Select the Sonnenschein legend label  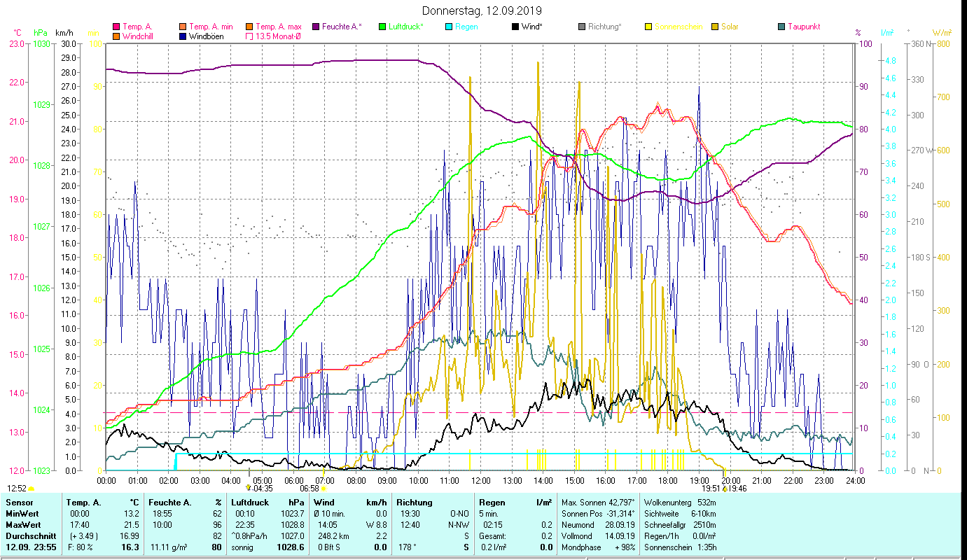(x=679, y=27)
